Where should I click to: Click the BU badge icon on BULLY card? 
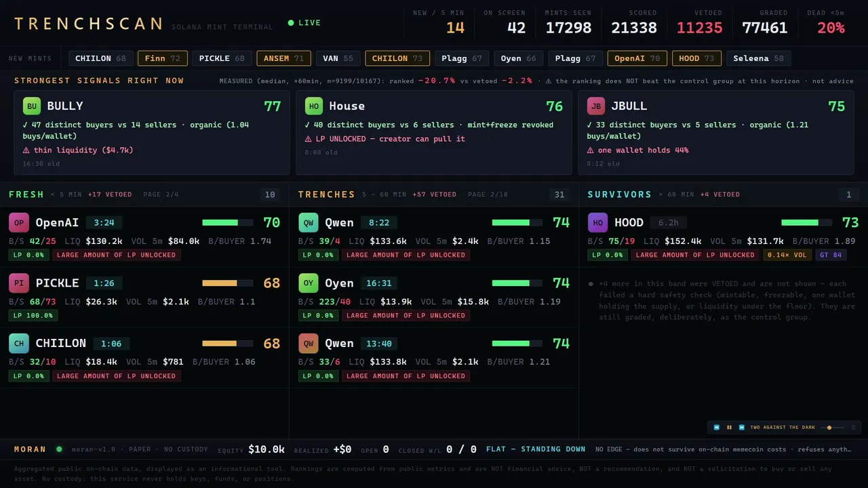point(32,106)
